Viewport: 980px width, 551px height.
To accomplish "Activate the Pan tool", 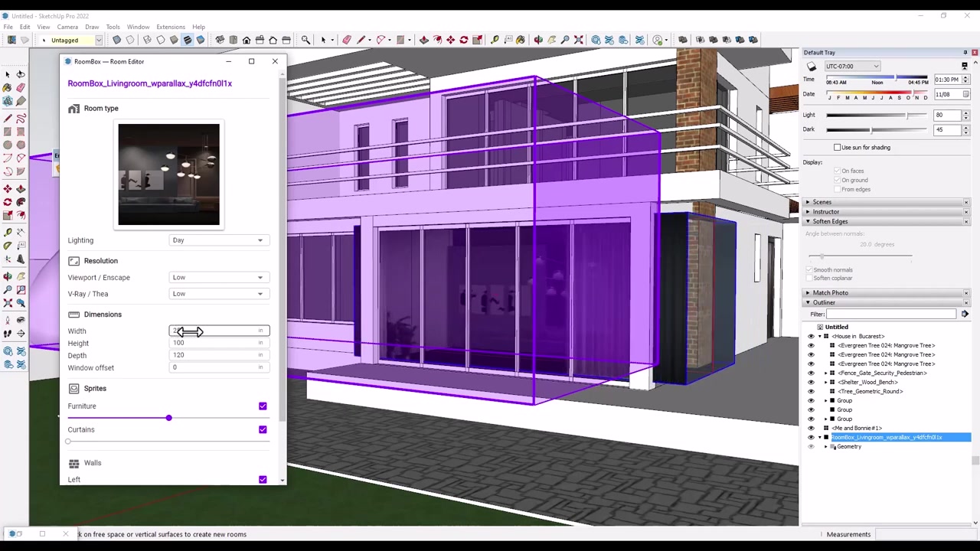I will 552,40.
